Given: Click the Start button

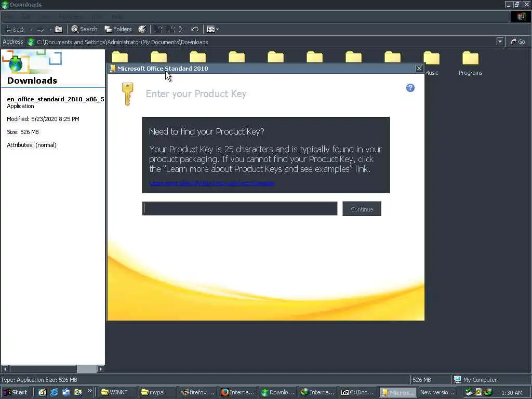Looking at the screenshot, I should pos(15,392).
